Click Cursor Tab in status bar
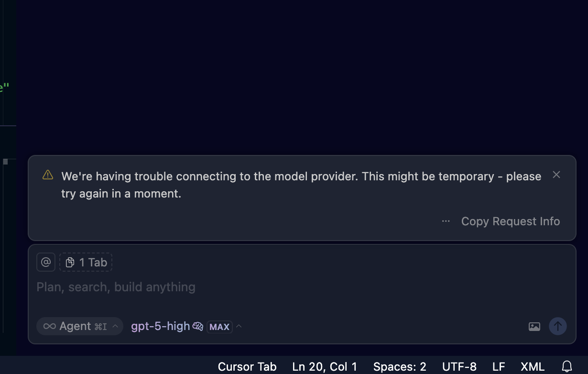The width and height of the screenshot is (588, 374). pyautogui.click(x=247, y=367)
